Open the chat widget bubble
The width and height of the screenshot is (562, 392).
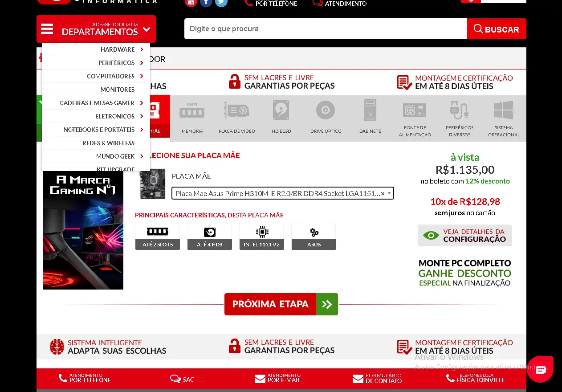[x=541, y=369]
